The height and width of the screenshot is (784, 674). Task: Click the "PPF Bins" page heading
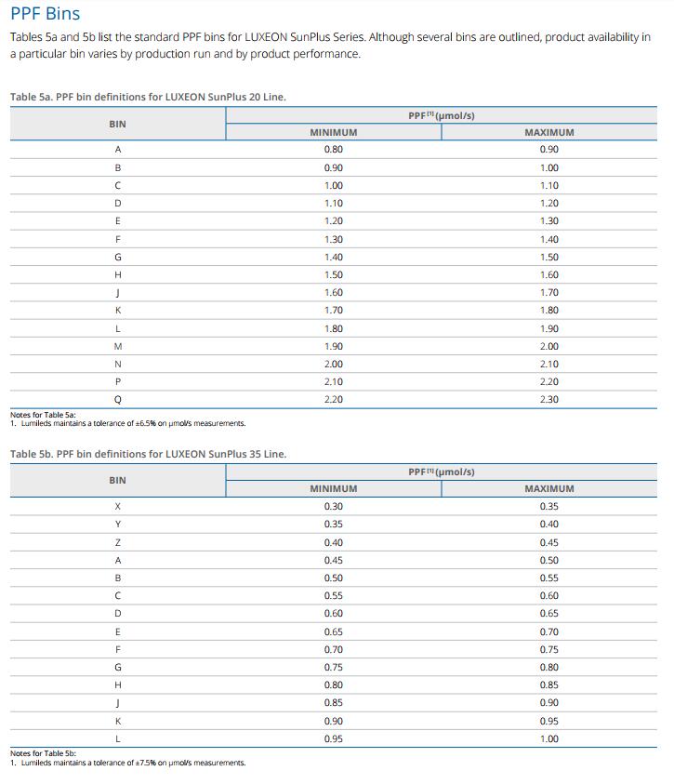[45, 14]
